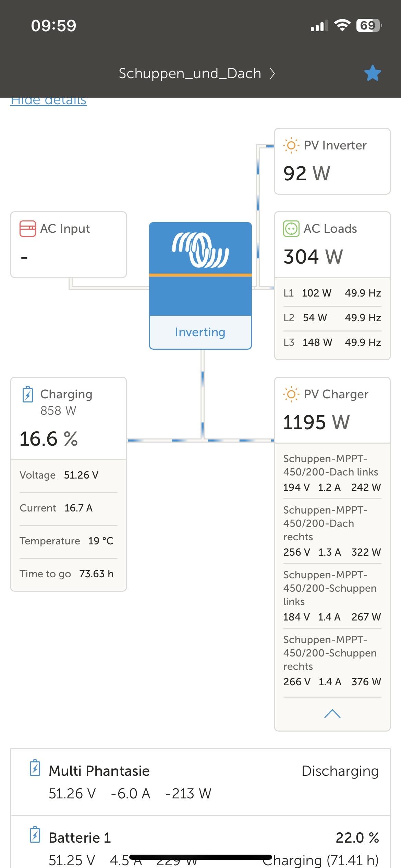Collapse the PV Charger details chevron
401x868 pixels.
coord(332,714)
